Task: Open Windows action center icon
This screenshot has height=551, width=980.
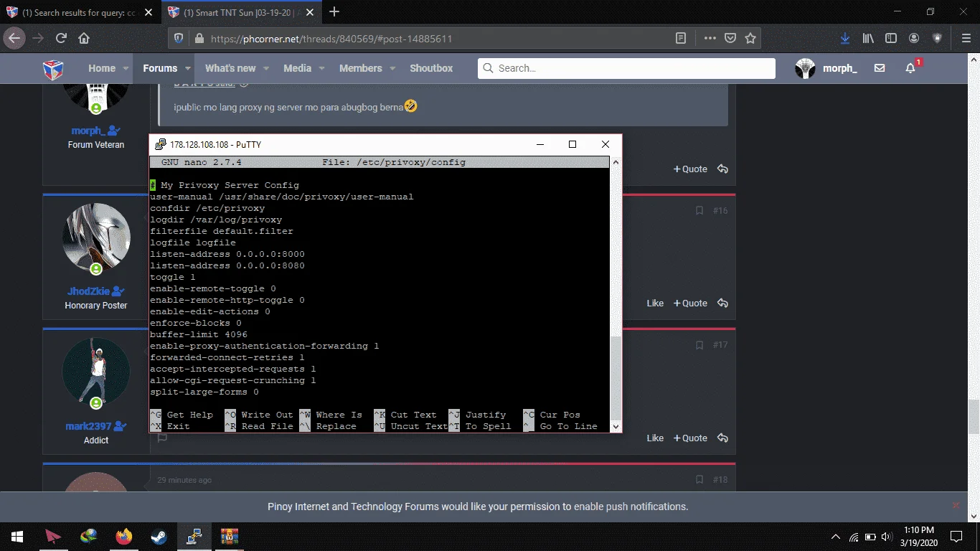Action: (x=956, y=537)
